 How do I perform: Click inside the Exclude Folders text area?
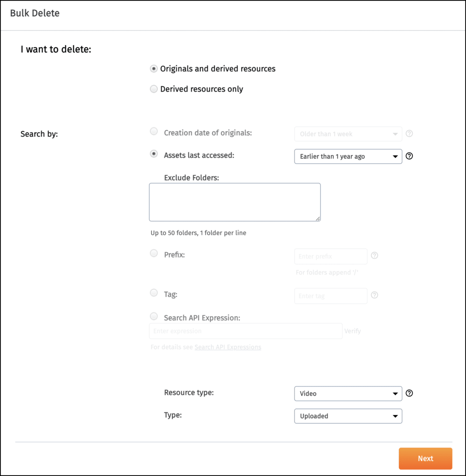[234, 201]
